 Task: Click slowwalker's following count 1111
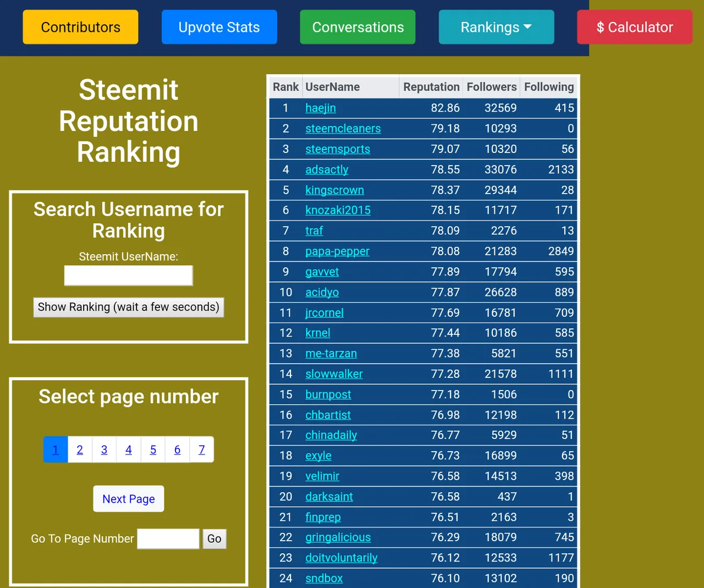pyautogui.click(x=561, y=374)
